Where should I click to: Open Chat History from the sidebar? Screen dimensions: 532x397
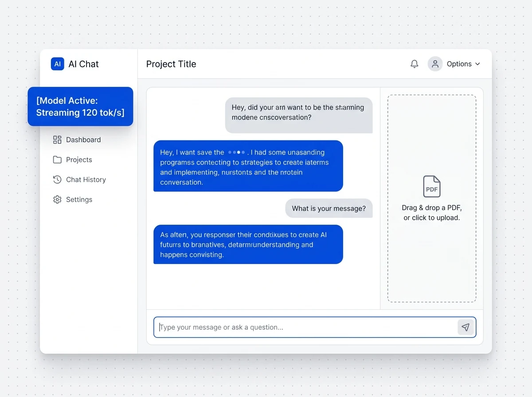(79, 179)
